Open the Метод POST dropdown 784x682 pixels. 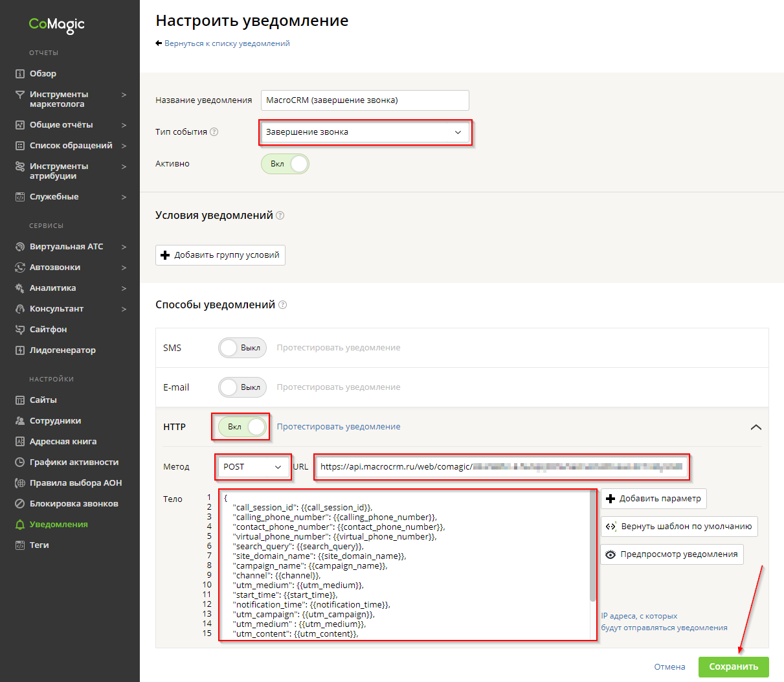point(252,467)
